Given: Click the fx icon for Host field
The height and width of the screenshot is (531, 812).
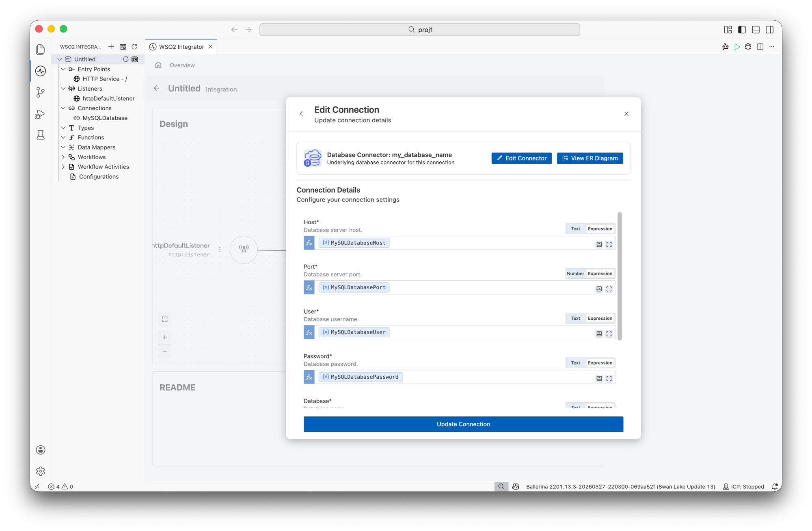Looking at the screenshot, I should [x=309, y=243].
